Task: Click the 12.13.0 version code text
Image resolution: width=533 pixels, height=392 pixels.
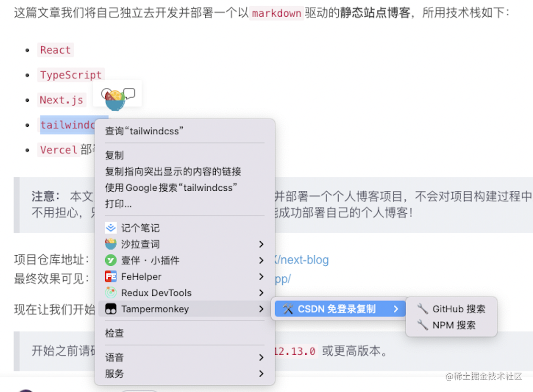Action: (x=295, y=351)
